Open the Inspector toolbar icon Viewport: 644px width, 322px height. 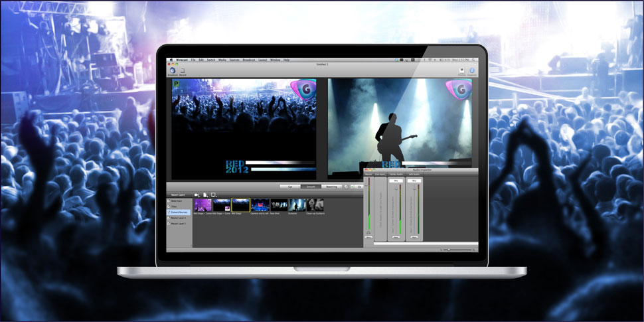(472, 70)
